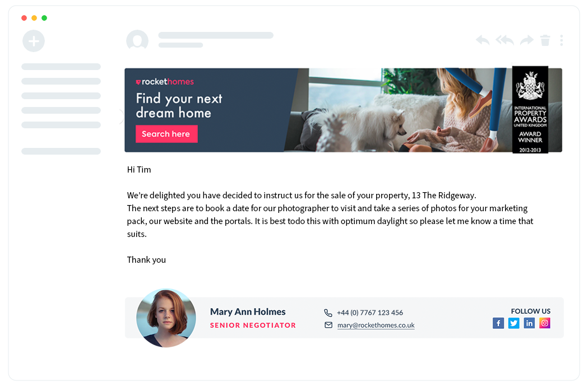Screen dimensions: 588x386
Task: Open the Facebook icon in signature
Action: [498, 323]
